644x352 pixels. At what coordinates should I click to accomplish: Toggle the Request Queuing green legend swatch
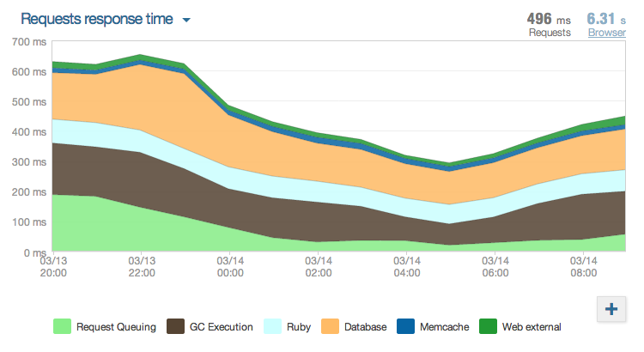tap(62, 326)
